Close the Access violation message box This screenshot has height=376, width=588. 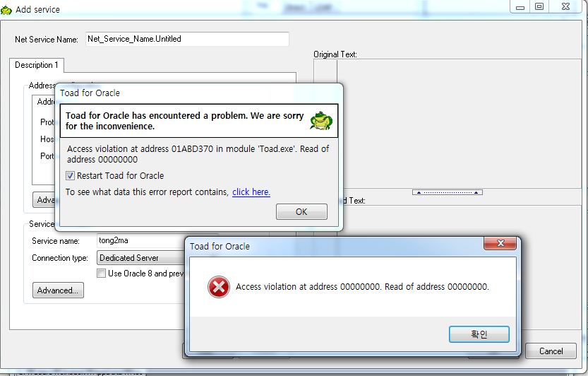(x=500, y=243)
